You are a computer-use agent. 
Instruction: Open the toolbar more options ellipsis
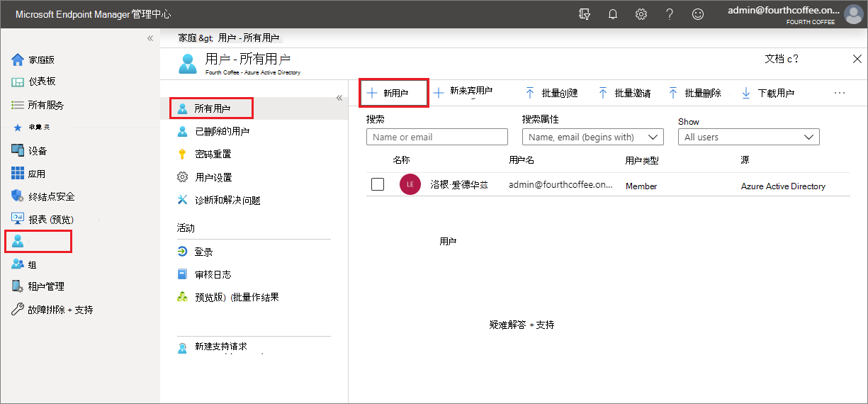pos(840,93)
